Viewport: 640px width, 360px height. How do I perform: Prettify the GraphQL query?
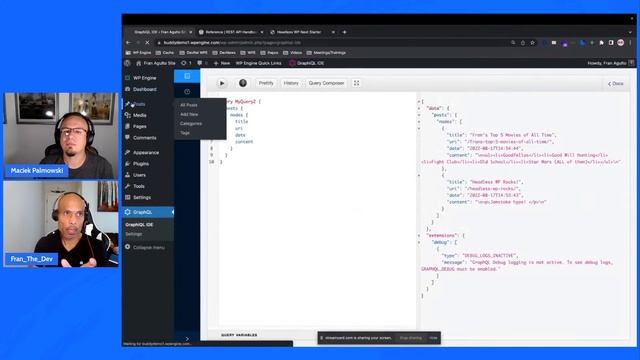point(266,83)
